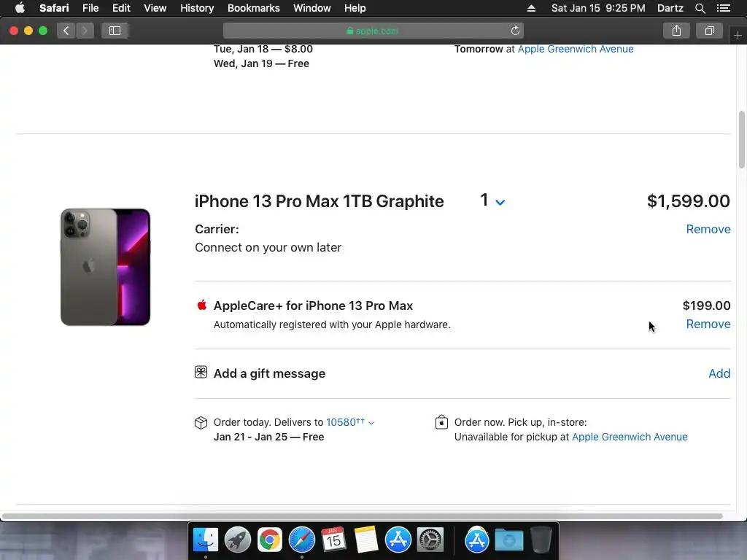The image size is (747, 560).
Task: Open Downloads folder in the Dock
Action: (508, 540)
